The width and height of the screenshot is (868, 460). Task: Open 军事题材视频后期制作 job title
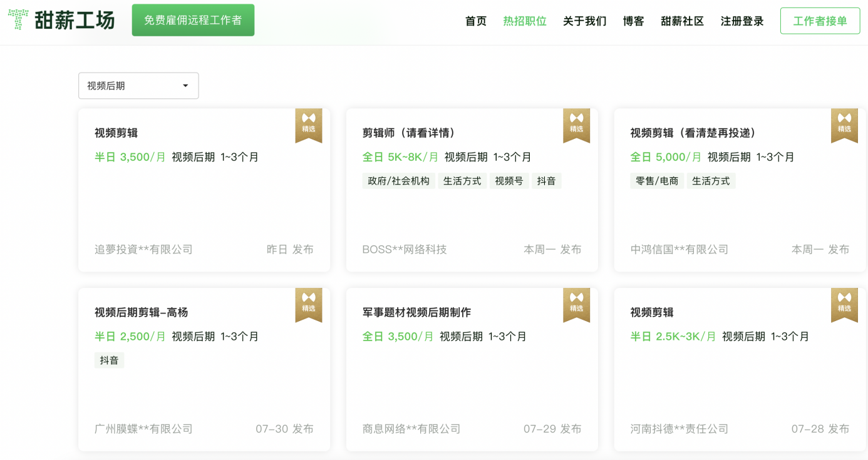pos(417,312)
